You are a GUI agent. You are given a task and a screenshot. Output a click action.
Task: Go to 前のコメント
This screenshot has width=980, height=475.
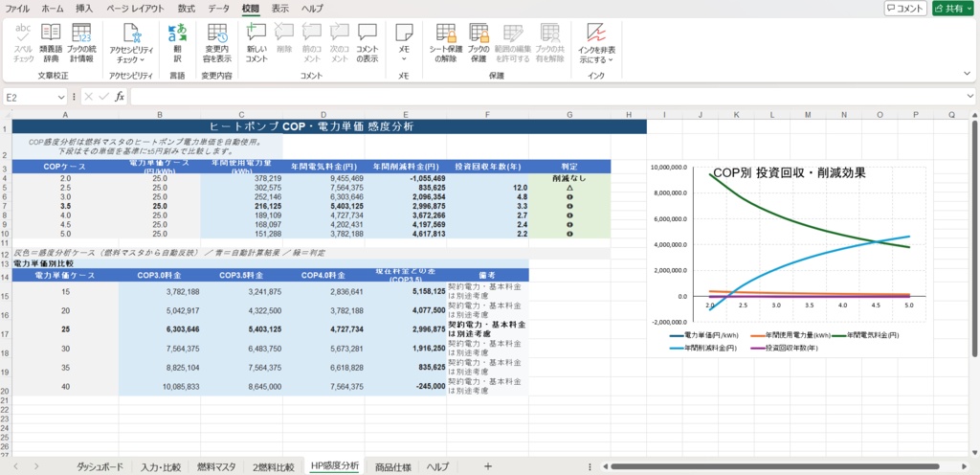pyautogui.click(x=311, y=43)
